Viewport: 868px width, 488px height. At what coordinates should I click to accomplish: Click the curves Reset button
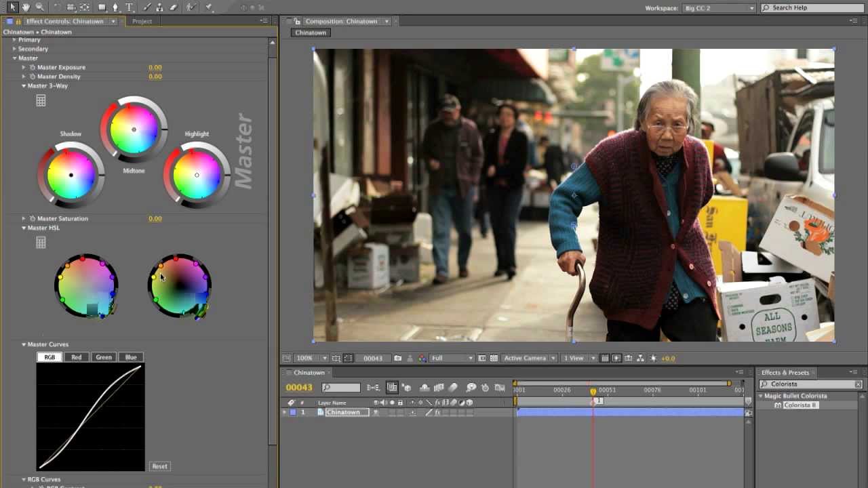(x=159, y=466)
